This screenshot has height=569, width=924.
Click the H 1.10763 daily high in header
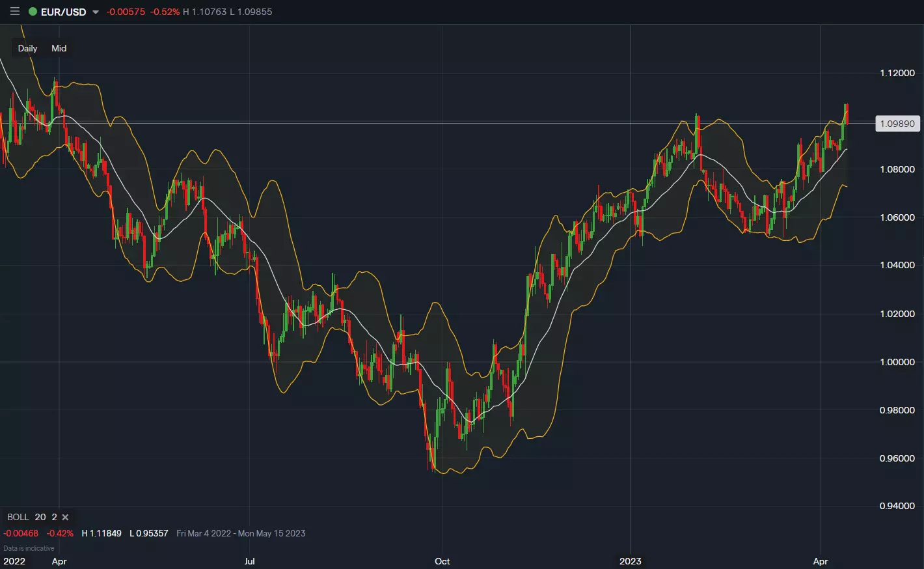tap(204, 12)
